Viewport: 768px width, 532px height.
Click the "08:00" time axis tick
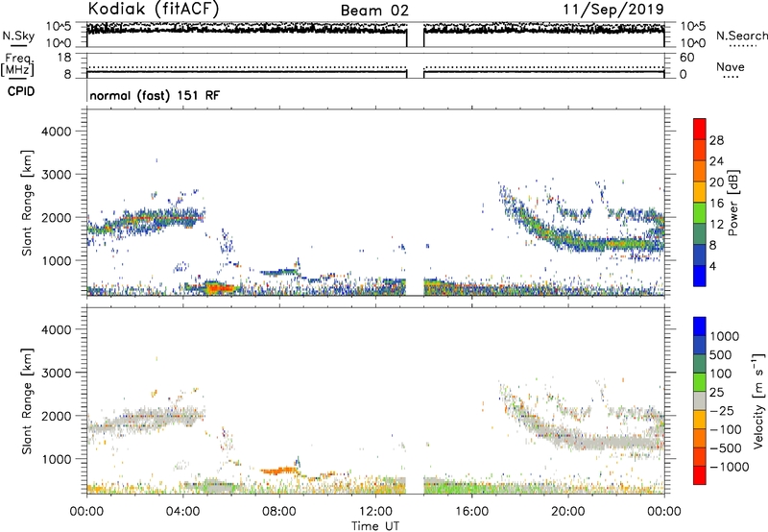279,512
